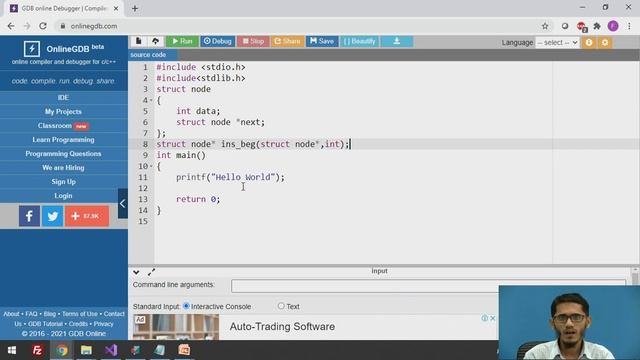
Task: Click the ad info icon
Action: [x=484, y=318]
